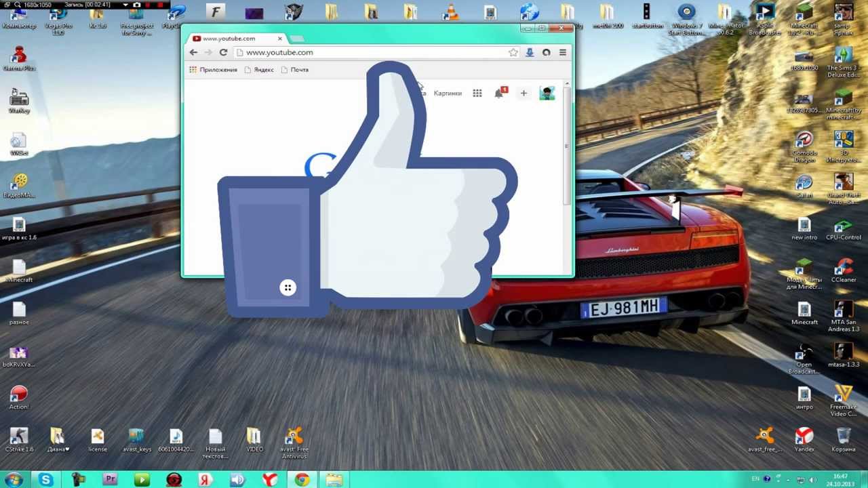Open the XSplit Broadcaster desktop shortcut

pos(765,20)
